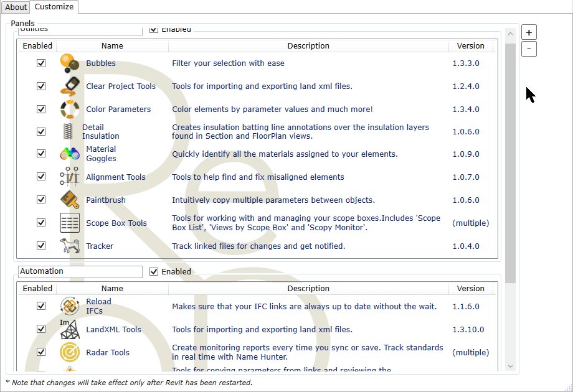Click the Alignment Tools icon
573x392 pixels.
69,177
